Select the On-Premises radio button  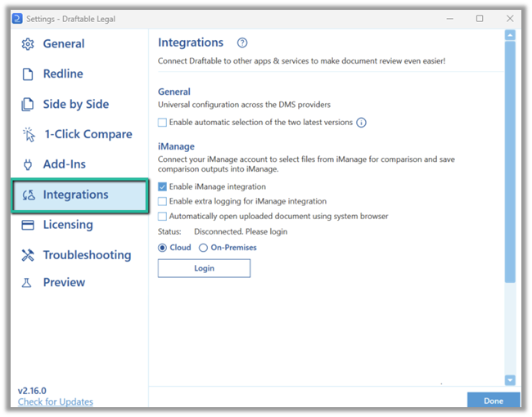(x=203, y=248)
